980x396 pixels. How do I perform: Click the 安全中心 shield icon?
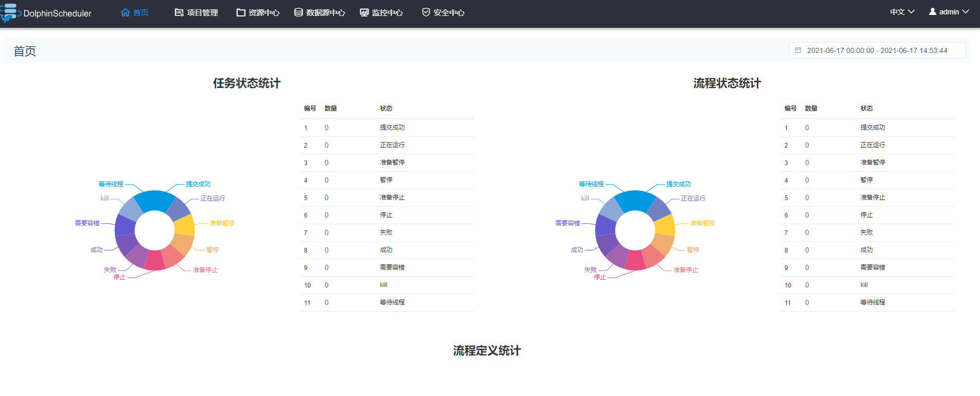click(x=426, y=12)
